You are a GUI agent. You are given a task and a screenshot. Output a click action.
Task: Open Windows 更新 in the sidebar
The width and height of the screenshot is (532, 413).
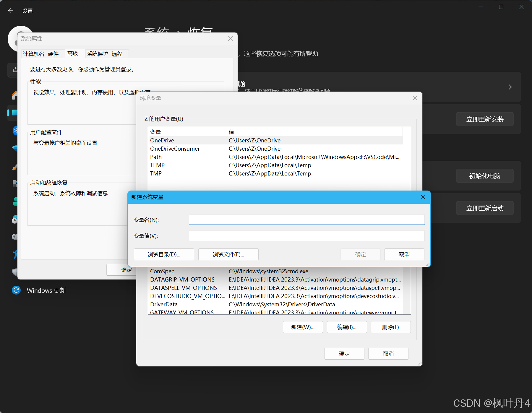46,290
